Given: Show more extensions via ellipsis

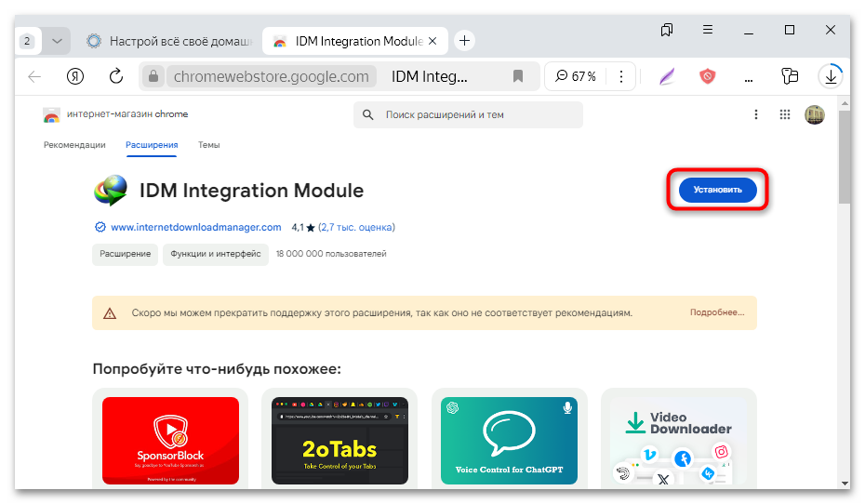Looking at the screenshot, I should 748,79.
